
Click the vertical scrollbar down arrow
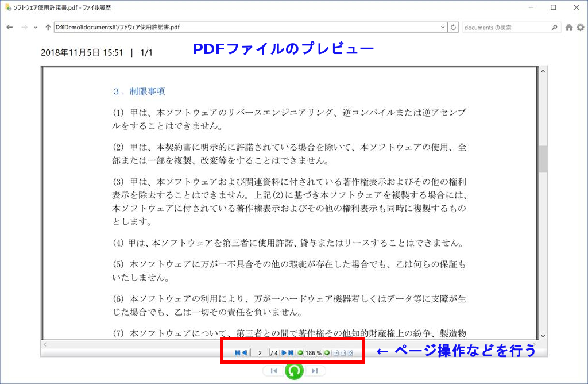pyautogui.click(x=542, y=336)
